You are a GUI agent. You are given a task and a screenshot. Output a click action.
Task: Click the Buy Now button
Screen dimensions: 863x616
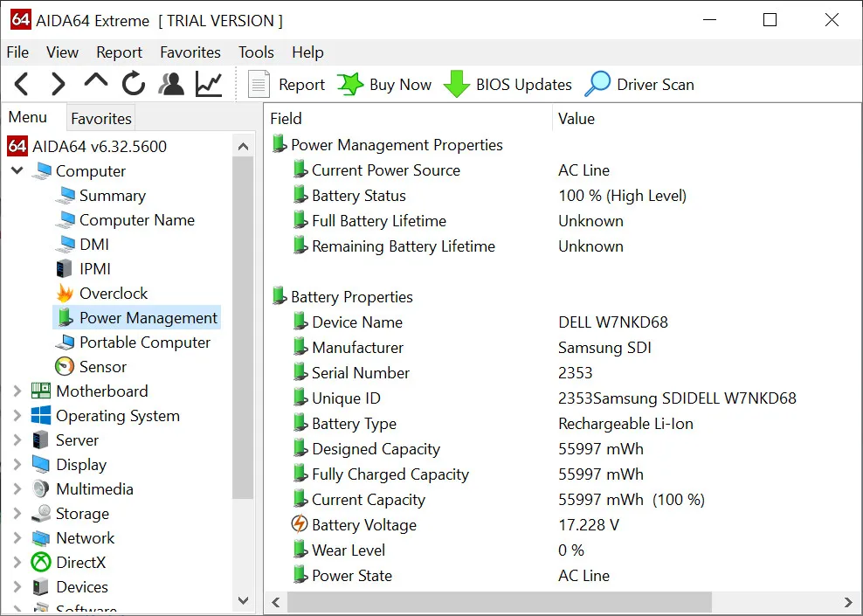pos(384,84)
